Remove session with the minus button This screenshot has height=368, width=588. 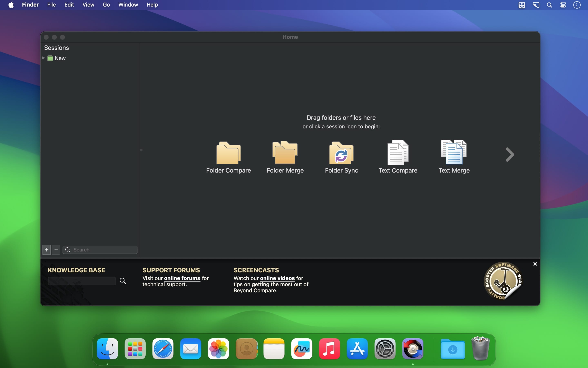(56, 250)
